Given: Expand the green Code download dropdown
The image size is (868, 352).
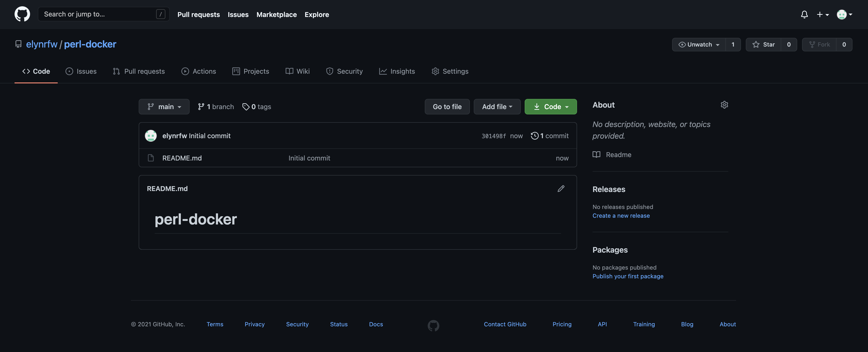Looking at the screenshot, I should click(x=551, y=106).
